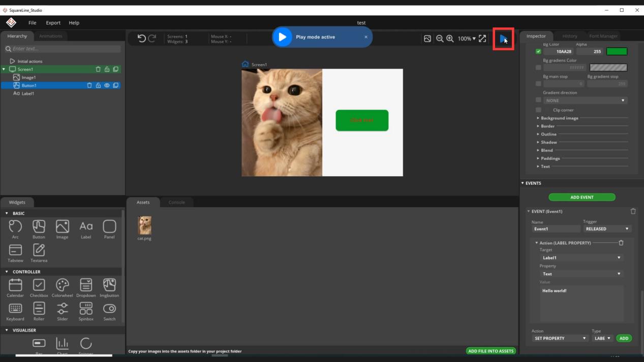The height and width of the screenshot is (362, 644).
Task: Expand the Background image section
Action: 559,118
